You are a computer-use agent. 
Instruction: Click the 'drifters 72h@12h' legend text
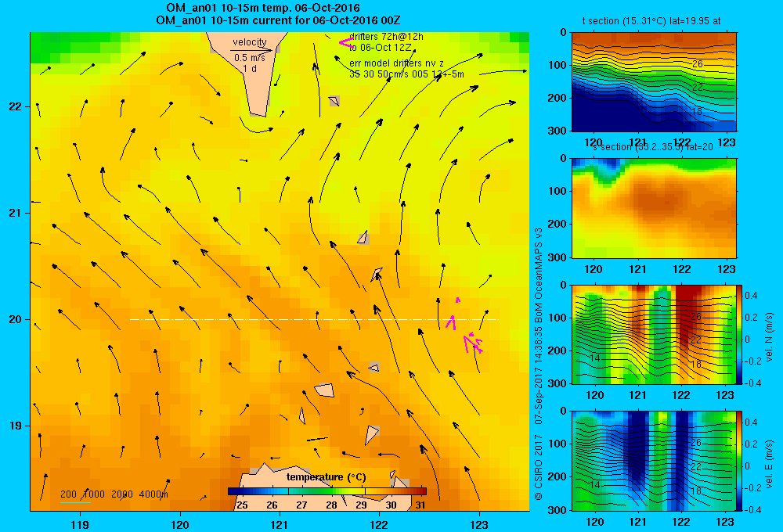(x=386, y=37)
